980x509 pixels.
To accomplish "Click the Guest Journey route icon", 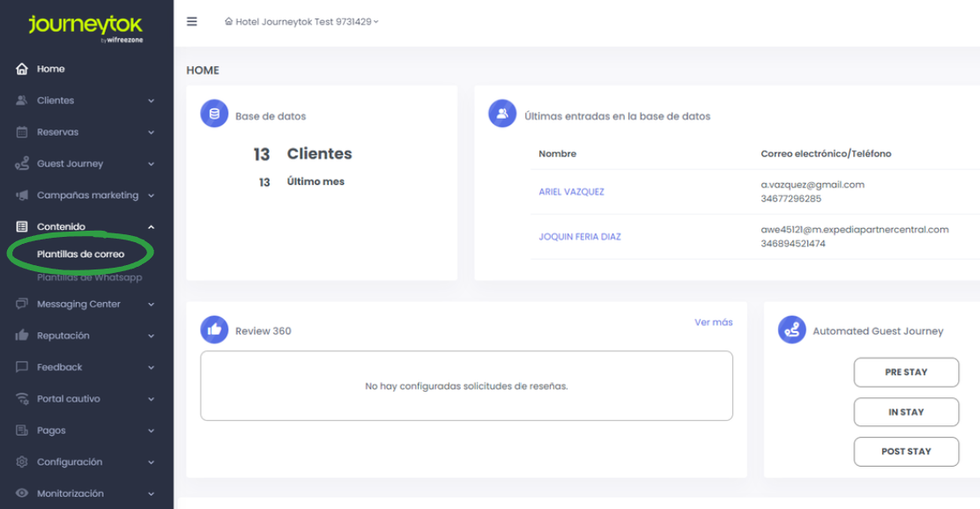I will [x=22, y=164].
